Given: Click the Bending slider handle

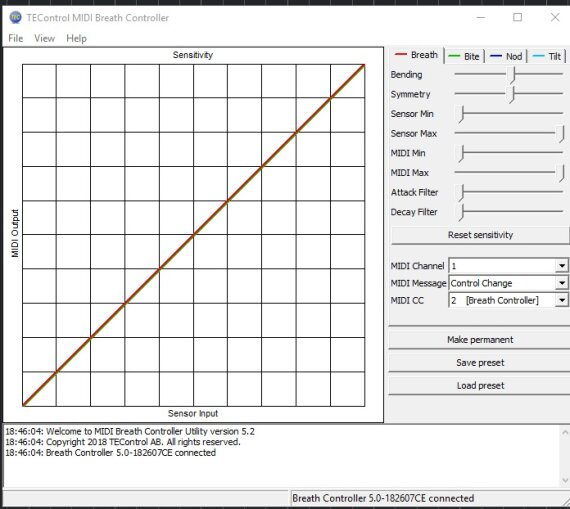Looking at the screenshot, I should (513, 75).
